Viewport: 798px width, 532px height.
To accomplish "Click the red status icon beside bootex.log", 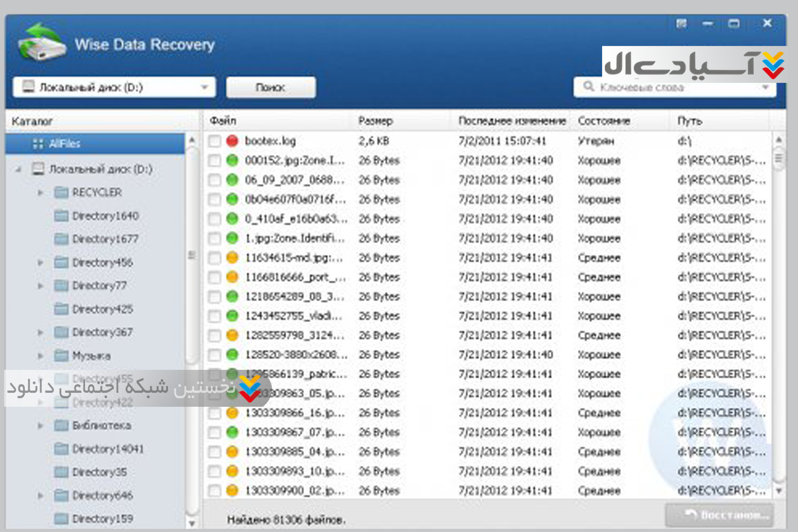I will [232, 141].
